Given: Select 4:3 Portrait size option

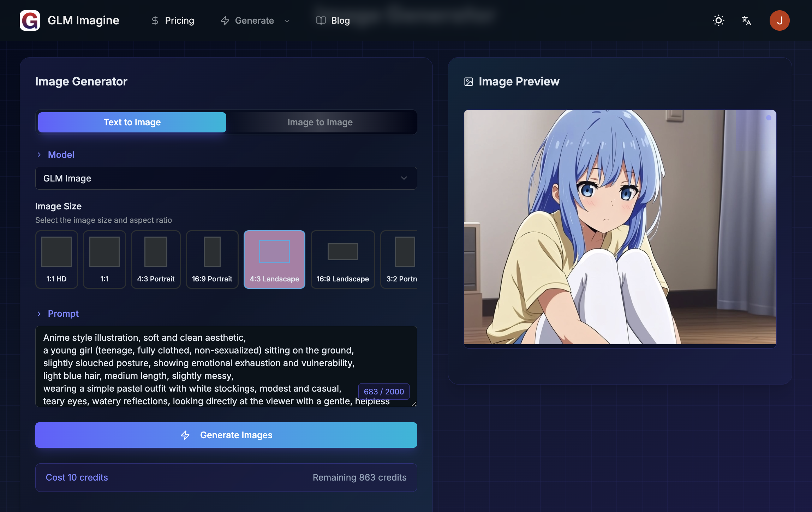Looking at the screenshot, I should [156, 259].
